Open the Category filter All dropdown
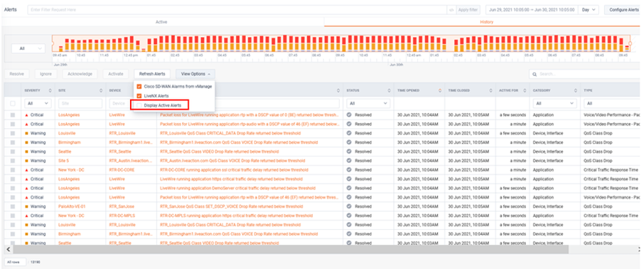This screenshot has width=644, height=269. click(554, 104)
